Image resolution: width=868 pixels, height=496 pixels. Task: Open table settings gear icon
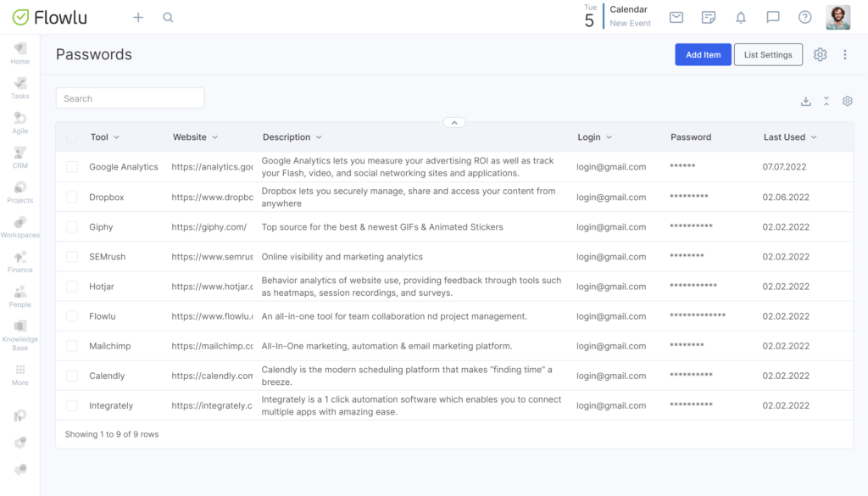point(848,101)
